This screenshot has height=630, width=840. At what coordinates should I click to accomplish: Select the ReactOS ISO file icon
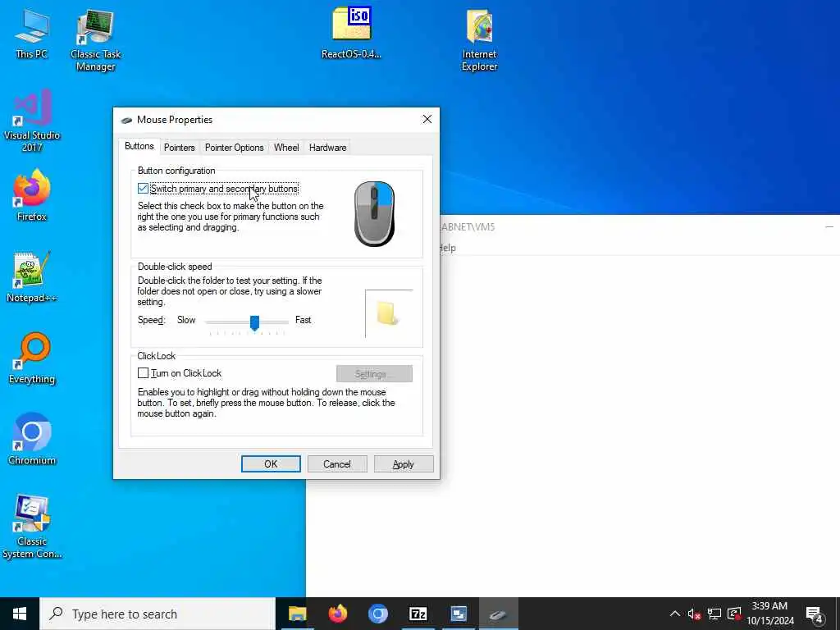tap(351, 33)
